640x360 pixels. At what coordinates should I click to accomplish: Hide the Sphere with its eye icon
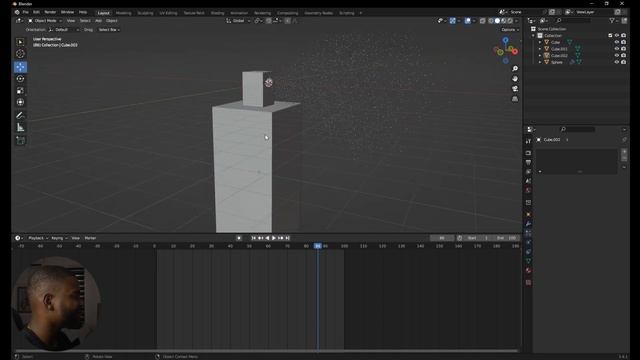(617, 62)
